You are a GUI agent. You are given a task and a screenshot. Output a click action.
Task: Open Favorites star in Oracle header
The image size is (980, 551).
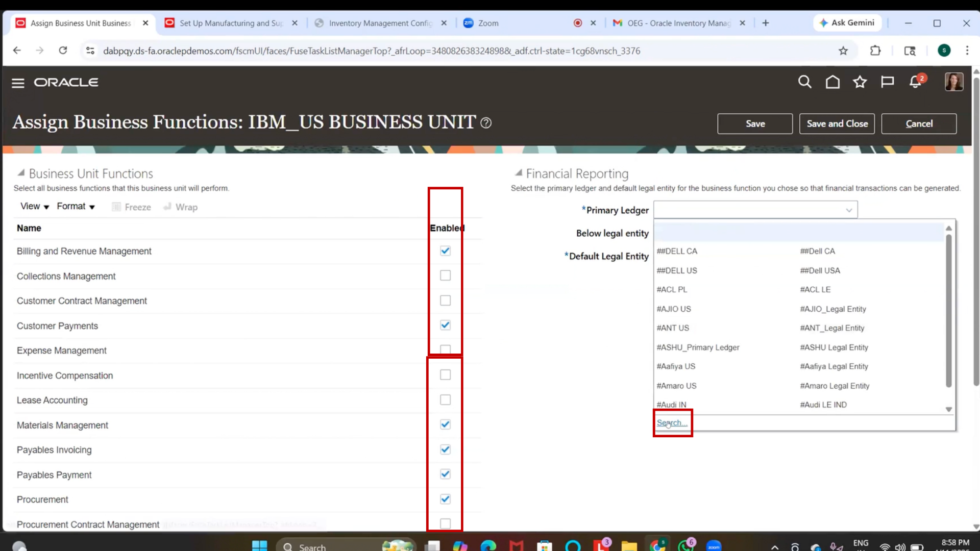point(860,82)
